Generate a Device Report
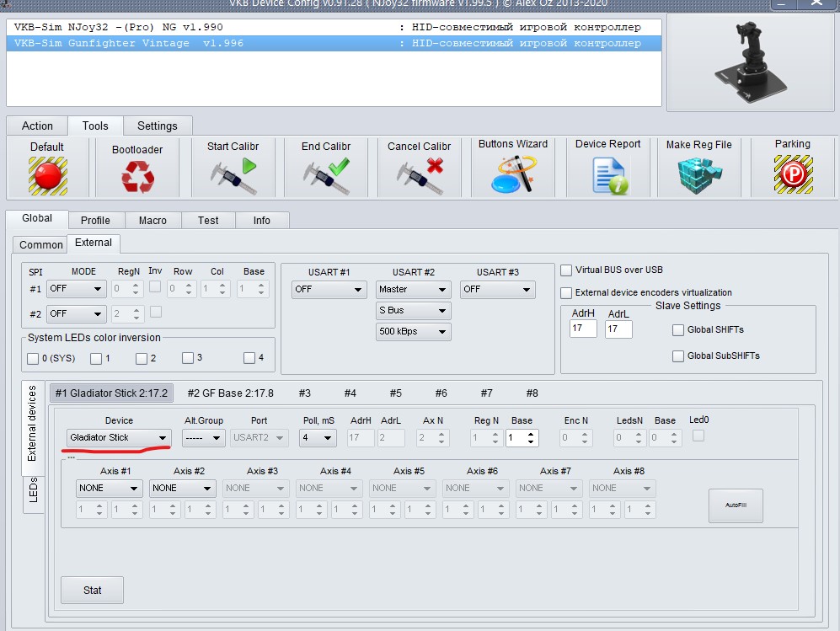This screenshot has width=840, height=631. (x=608, y=175)
